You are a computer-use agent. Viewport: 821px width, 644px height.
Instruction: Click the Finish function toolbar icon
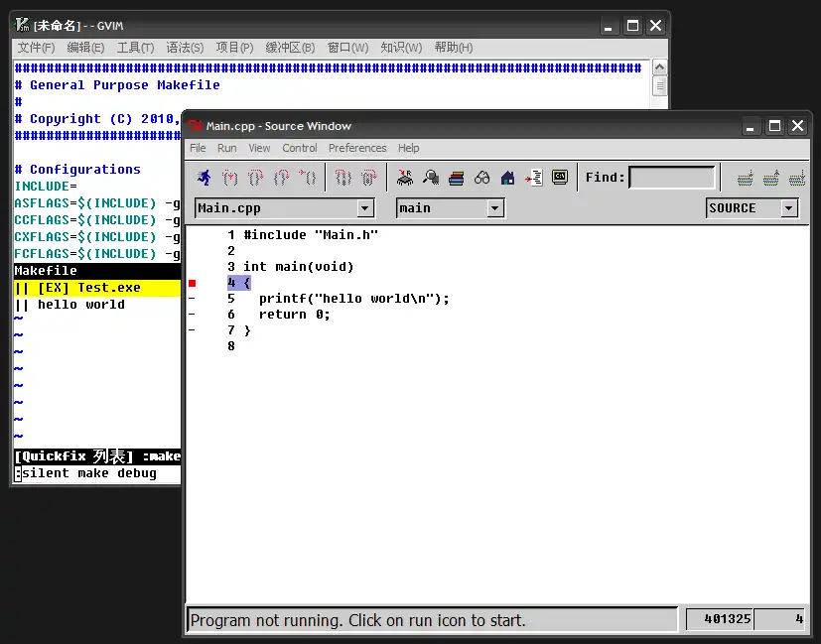coord(281,178)
